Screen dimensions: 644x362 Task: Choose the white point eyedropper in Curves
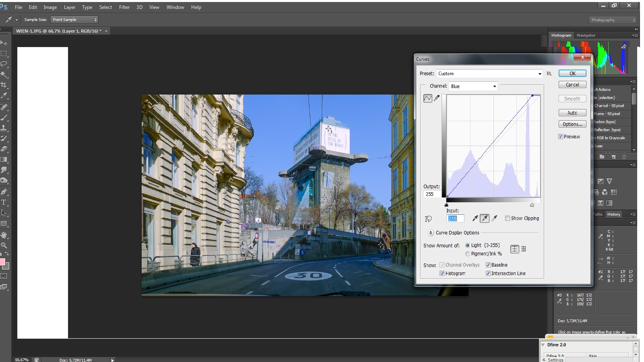(x=494, y=218)
